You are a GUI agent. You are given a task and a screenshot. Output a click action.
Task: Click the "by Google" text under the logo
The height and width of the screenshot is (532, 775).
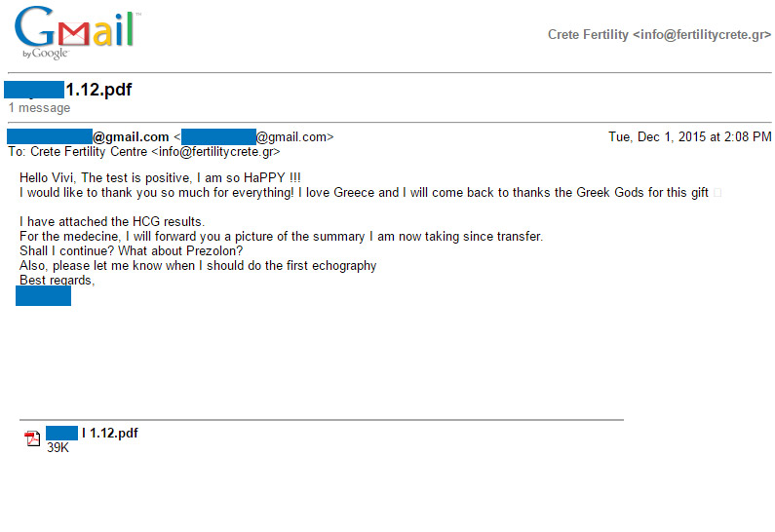click(x=46, y=54)
